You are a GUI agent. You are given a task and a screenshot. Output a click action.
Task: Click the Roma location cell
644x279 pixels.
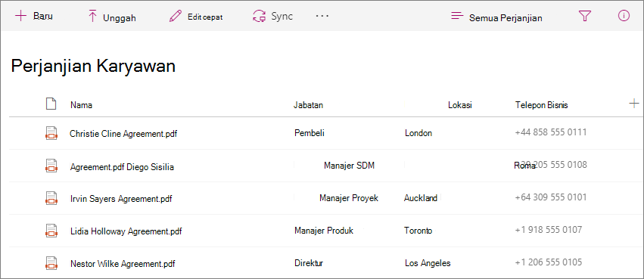(524, 166)
